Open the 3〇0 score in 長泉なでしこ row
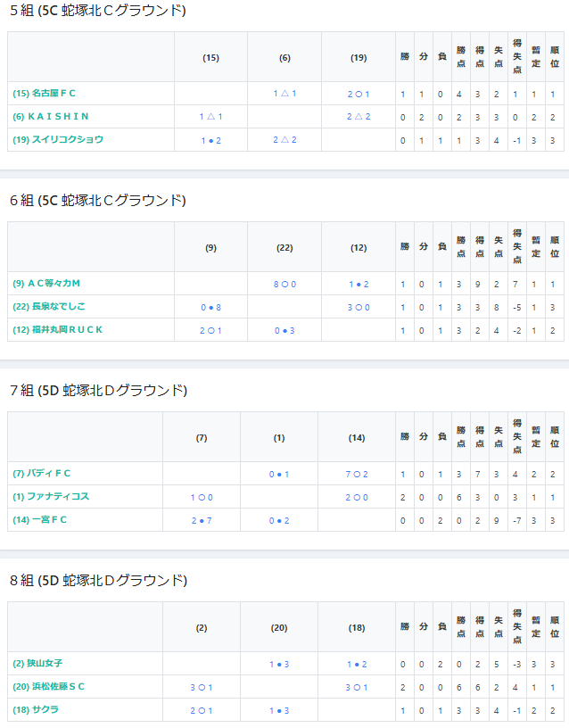The height and width of the screenshot is (728, 569). click(359, 307)
